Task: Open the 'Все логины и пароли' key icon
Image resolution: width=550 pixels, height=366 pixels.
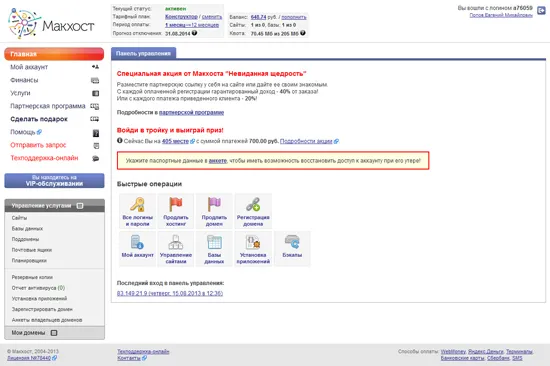Action: (x=137, y=205)
